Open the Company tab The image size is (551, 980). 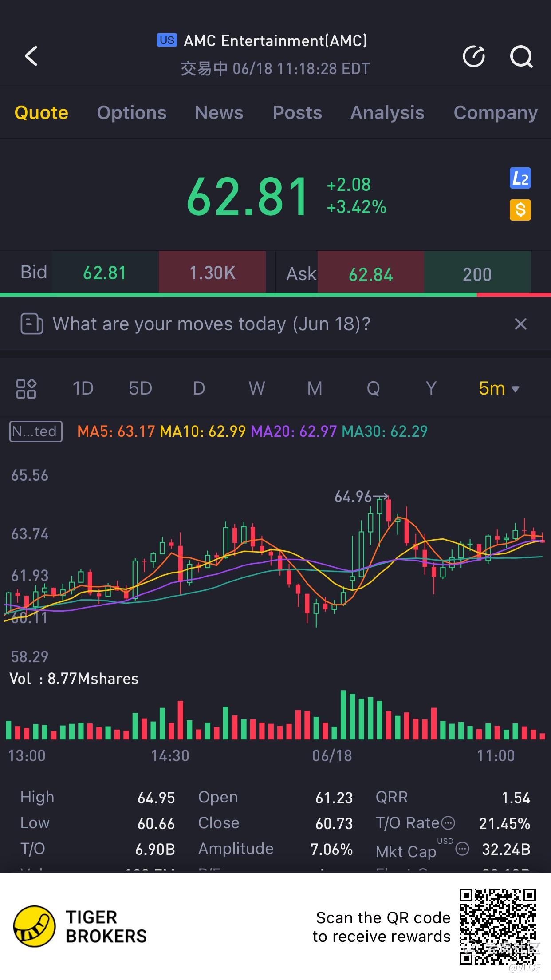(x=496, y=113)
